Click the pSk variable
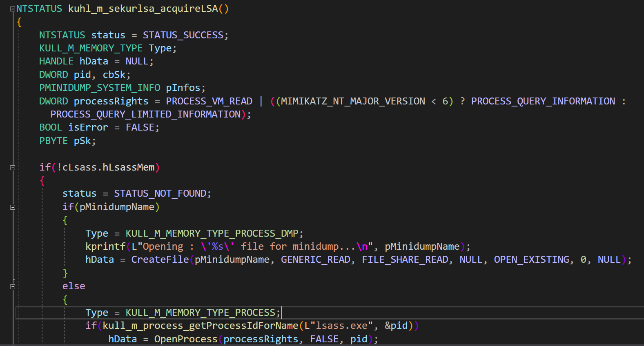The height and width of the screenshot is (346, 644). (x=82, y=141)
